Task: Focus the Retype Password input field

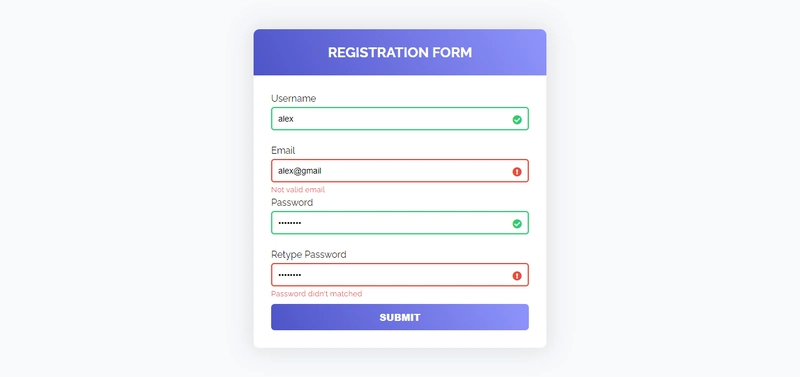Action: pyautogui.click(x=399, y=274)
